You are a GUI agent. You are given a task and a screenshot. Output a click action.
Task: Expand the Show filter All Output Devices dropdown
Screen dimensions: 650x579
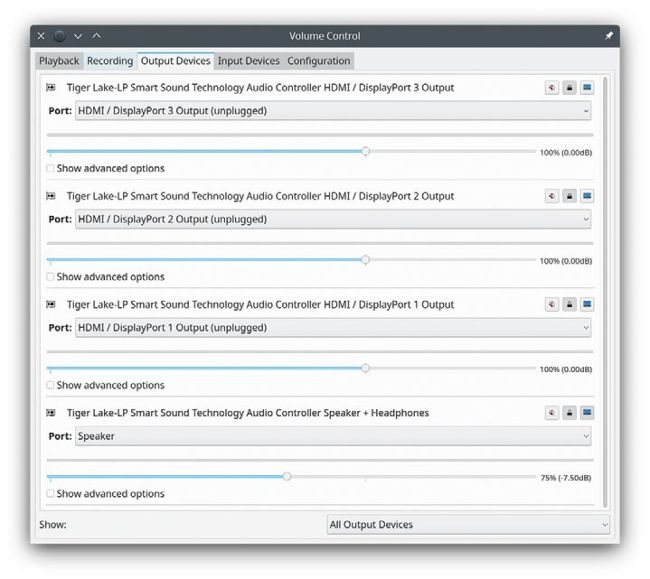click(x=467, y=524)
